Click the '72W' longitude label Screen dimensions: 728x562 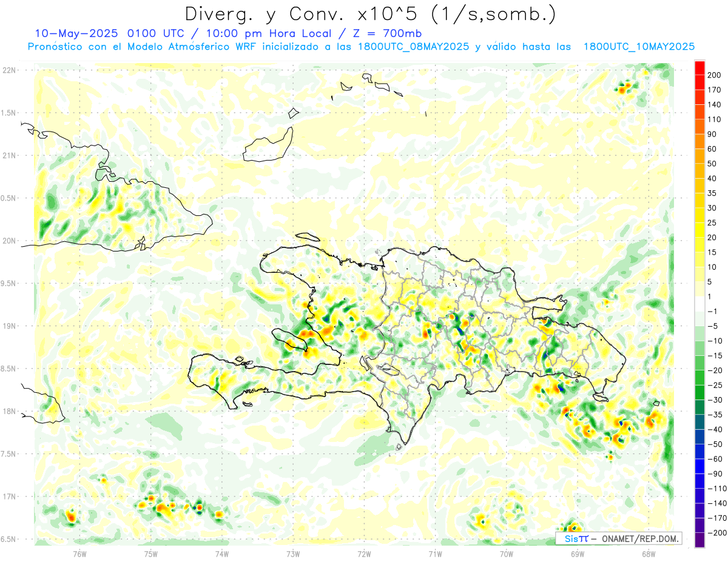point(364,554)
